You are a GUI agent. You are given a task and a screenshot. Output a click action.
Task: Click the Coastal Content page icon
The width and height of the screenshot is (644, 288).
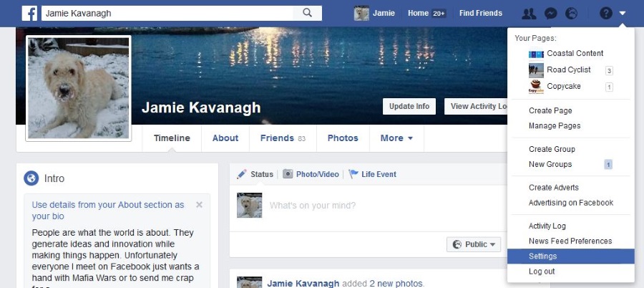[x=536, y=54]
